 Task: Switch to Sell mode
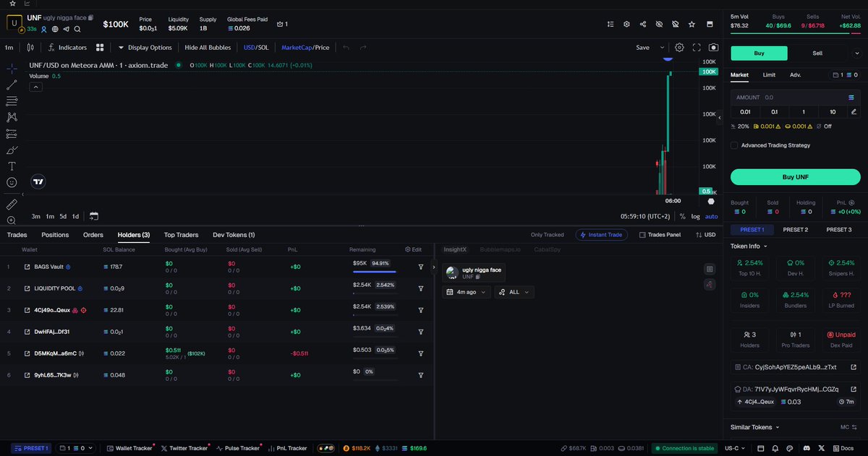point(817,53)
